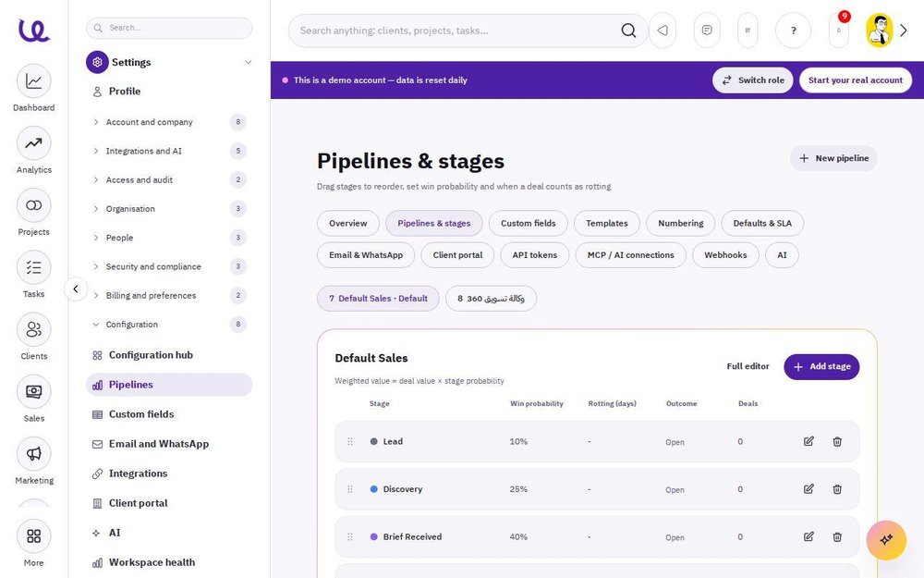
Task: Expand the chevron next to user avatar
Action: coord(904,31)
